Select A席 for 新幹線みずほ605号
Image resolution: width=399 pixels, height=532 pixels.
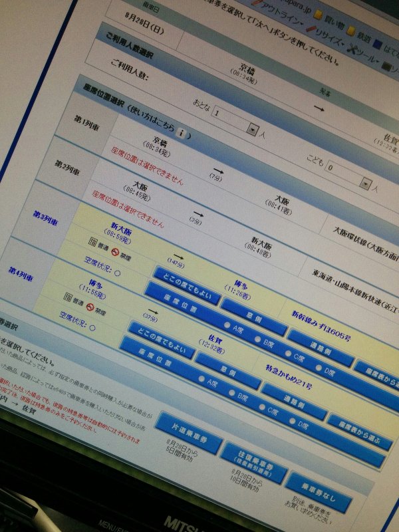coord(227,325)
